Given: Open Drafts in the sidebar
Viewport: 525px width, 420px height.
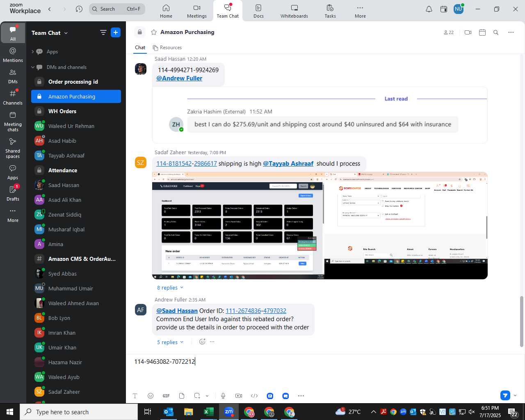Looking at the screenshot, I should tap(13, 193).
